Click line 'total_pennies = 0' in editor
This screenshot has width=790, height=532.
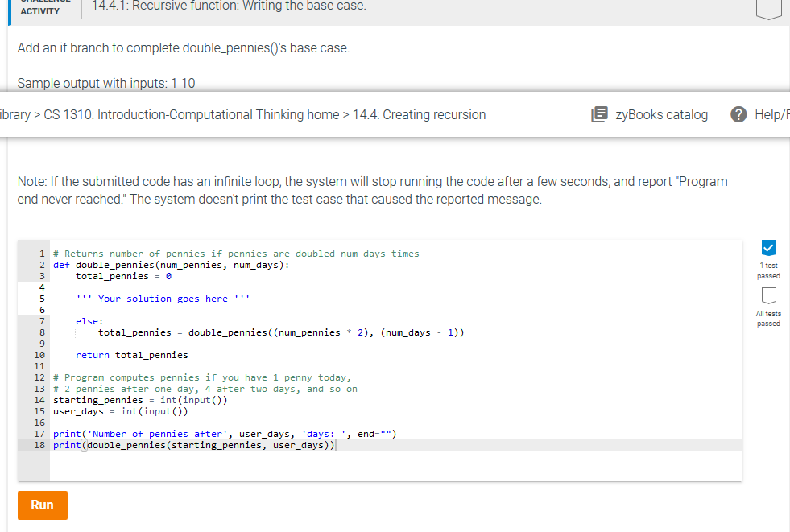(x=123, y=276)
